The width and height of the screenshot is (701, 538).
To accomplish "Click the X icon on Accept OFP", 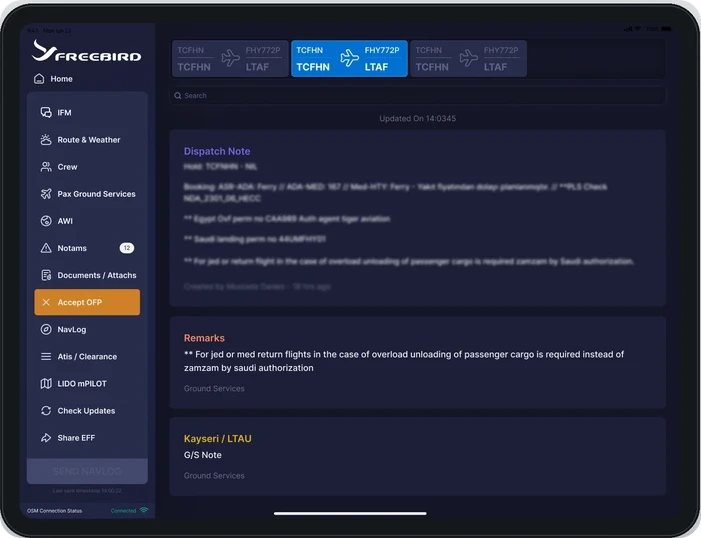I will (x=46, y=302).
